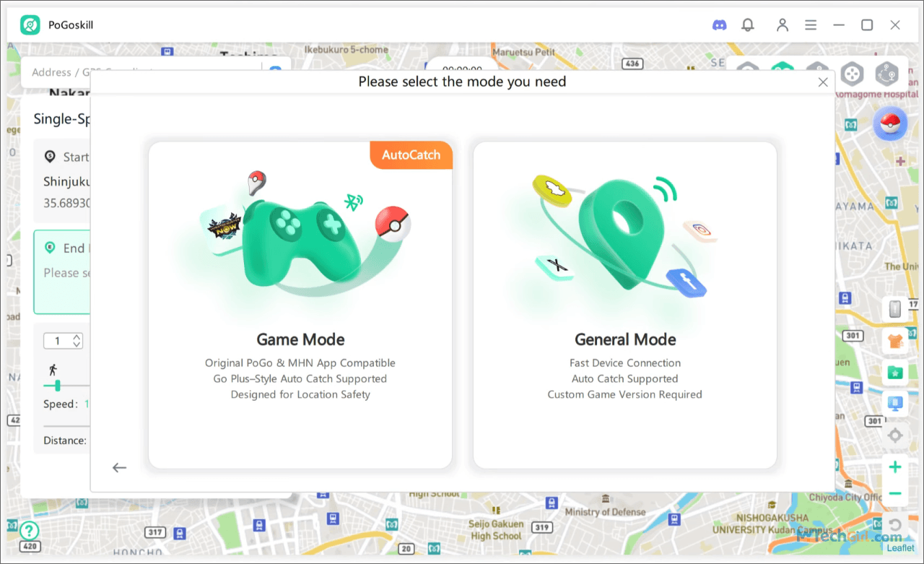
Task: Increase the loop count stepper
Action: point(77,337)
